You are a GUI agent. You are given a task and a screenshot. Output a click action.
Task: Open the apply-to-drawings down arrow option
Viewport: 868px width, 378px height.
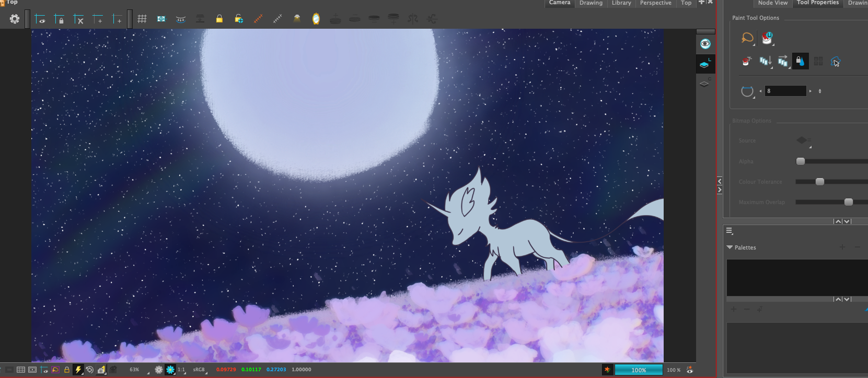tap(766, 62)
